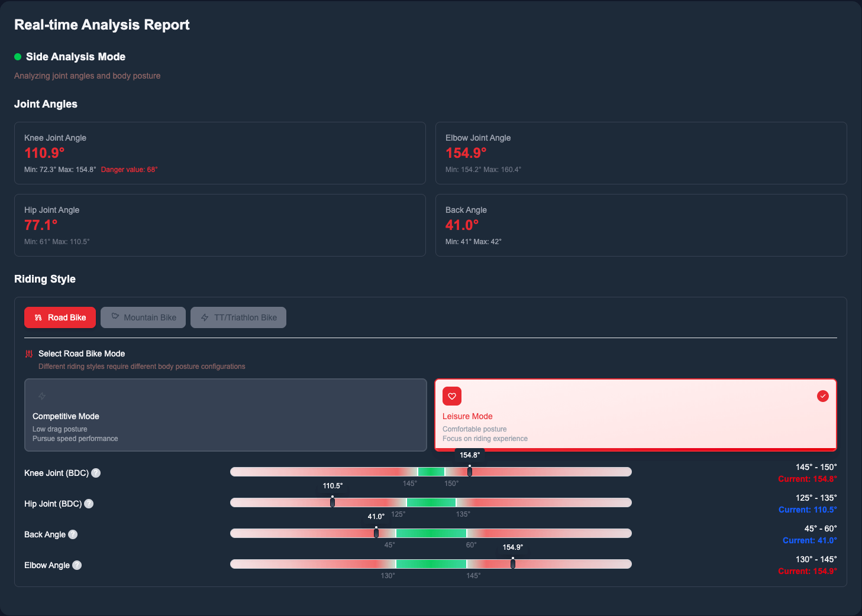The image size is (862, 616).
Task: Click the Hip Joint slider handle at 110.5°
Action: [332, 502]
